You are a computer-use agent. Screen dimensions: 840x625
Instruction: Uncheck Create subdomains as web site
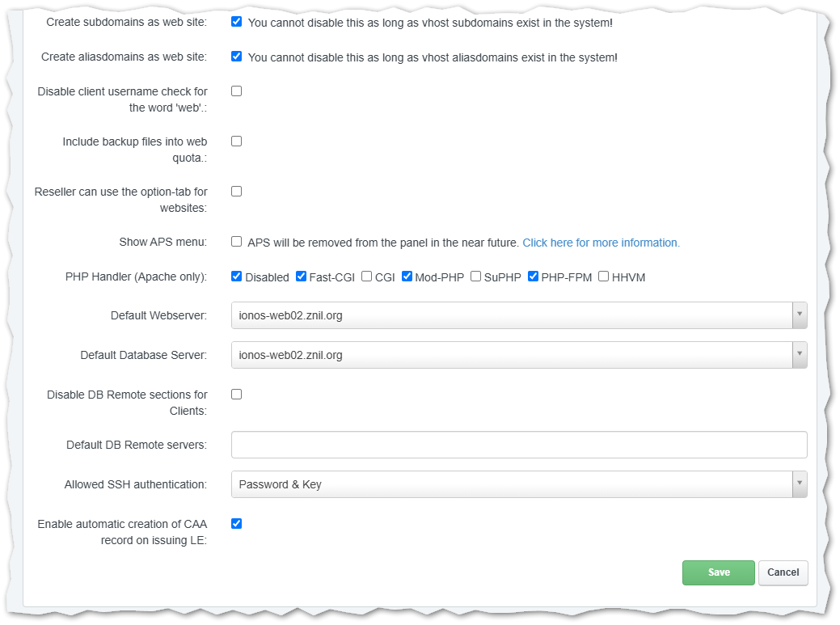pyautogui.click(x=236, y=22)
